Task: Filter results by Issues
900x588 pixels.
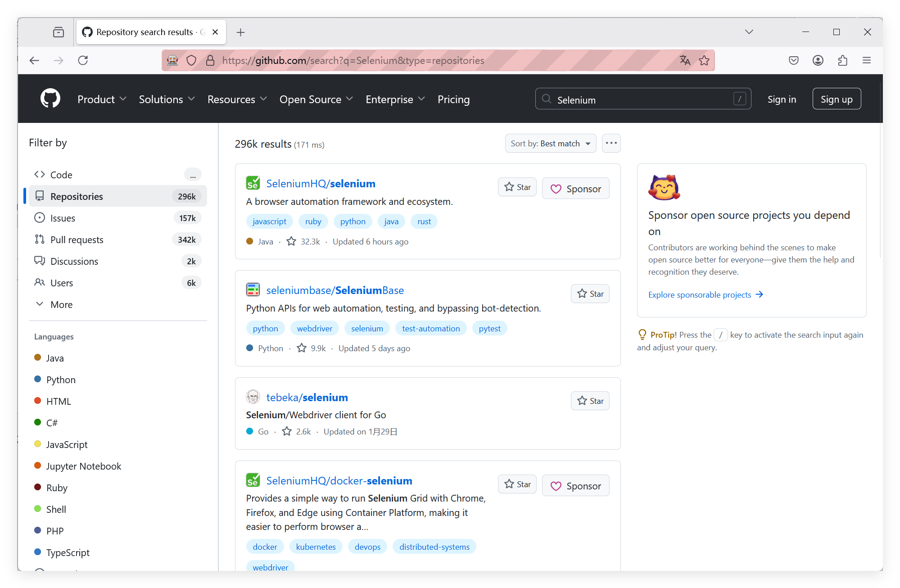Action: click(63, 218)
